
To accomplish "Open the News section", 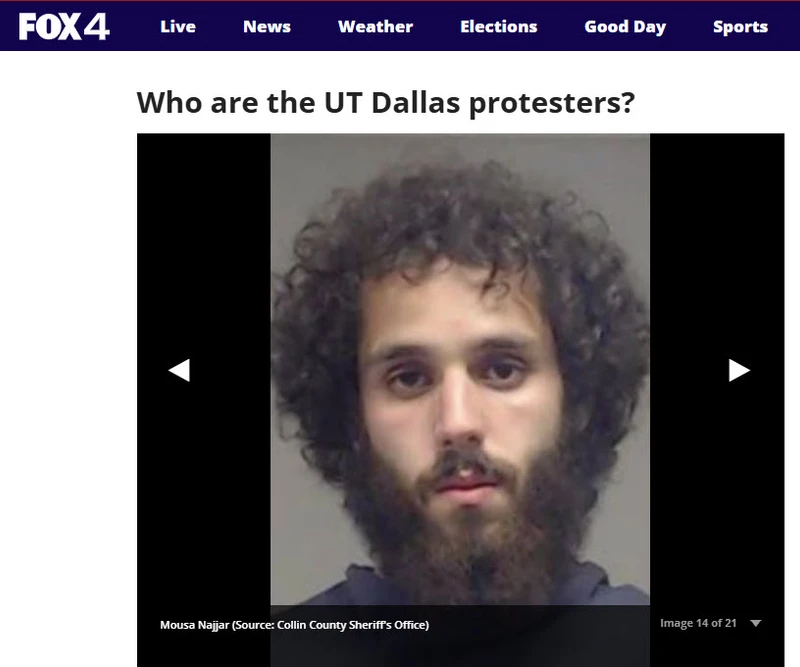I will coord(267,27).
